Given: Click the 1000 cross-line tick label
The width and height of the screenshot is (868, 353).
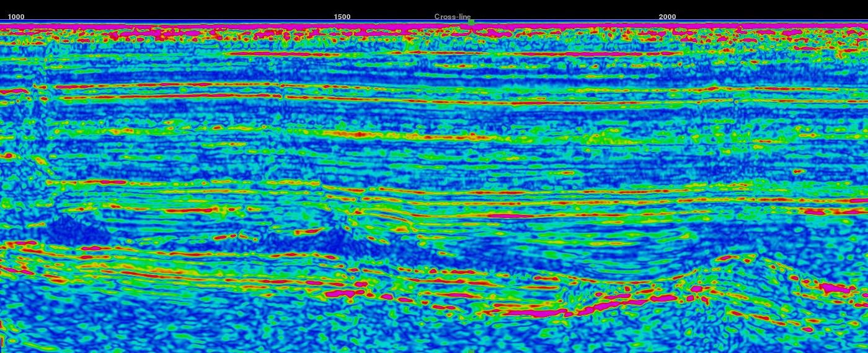Looking at the screenshot, I should tap(16, 17).
